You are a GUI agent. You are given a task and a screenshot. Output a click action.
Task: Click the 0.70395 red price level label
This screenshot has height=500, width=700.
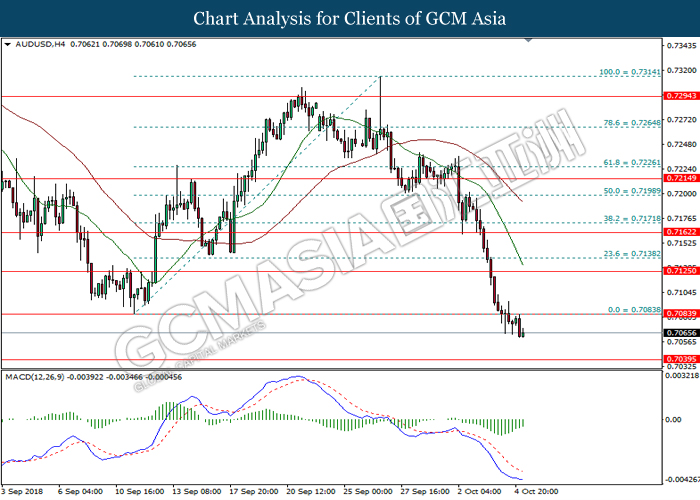[x=680, y=359]
